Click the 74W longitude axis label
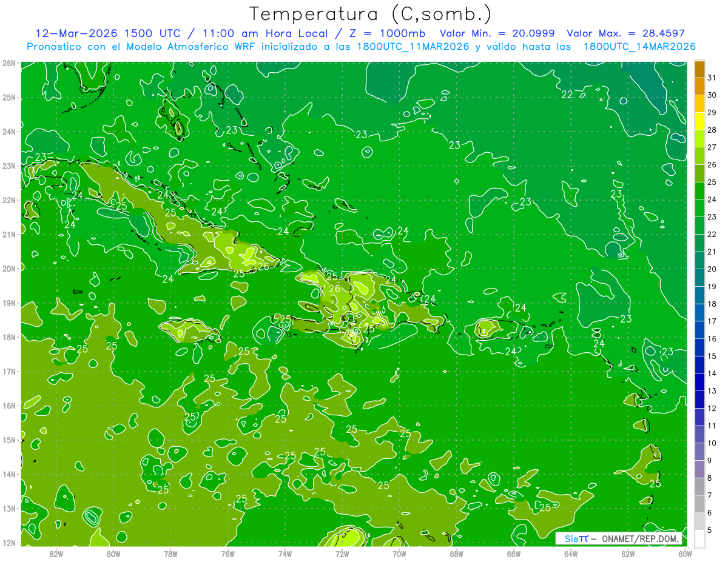The width and height of the screenshot is (728, 562). (x=285, y=554)
